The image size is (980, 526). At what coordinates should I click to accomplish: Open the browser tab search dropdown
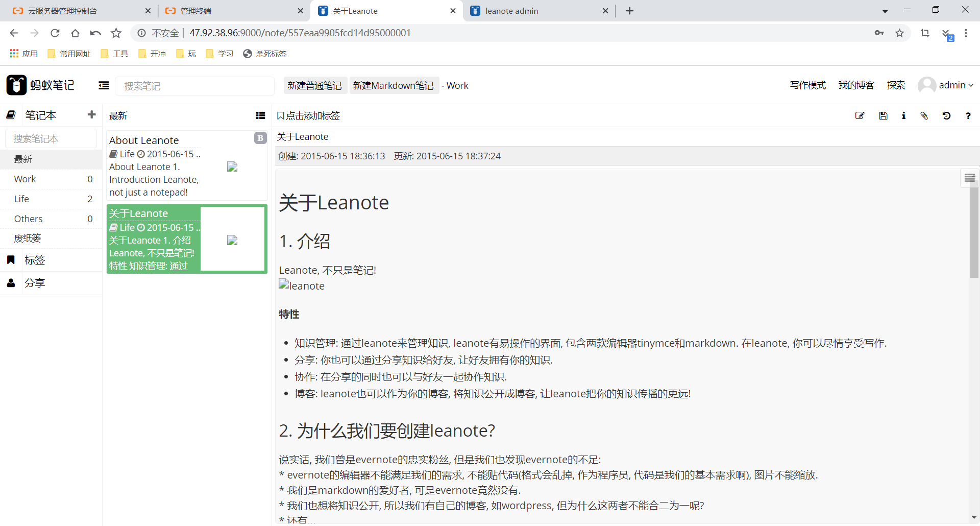pyautogui.click(x=885, y=11)
